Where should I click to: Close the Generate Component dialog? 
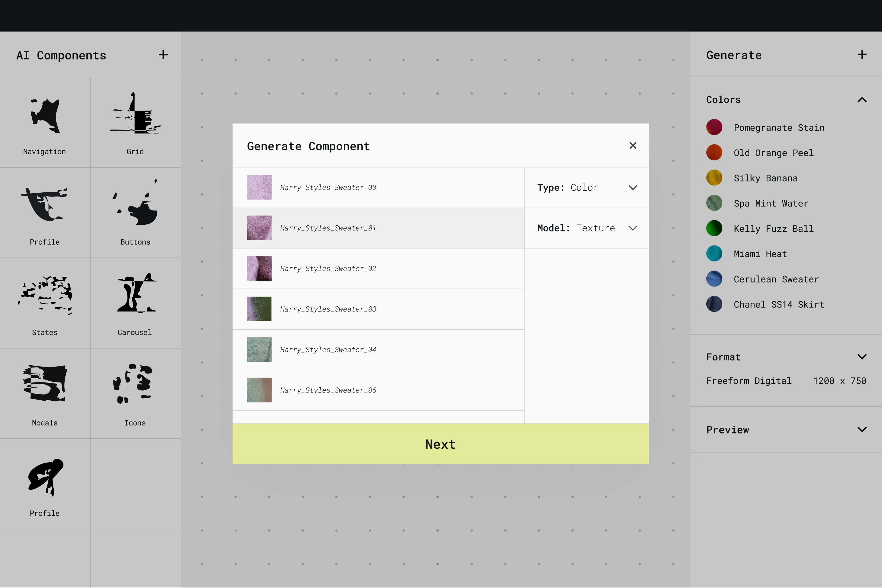click(x=633, y=146)
